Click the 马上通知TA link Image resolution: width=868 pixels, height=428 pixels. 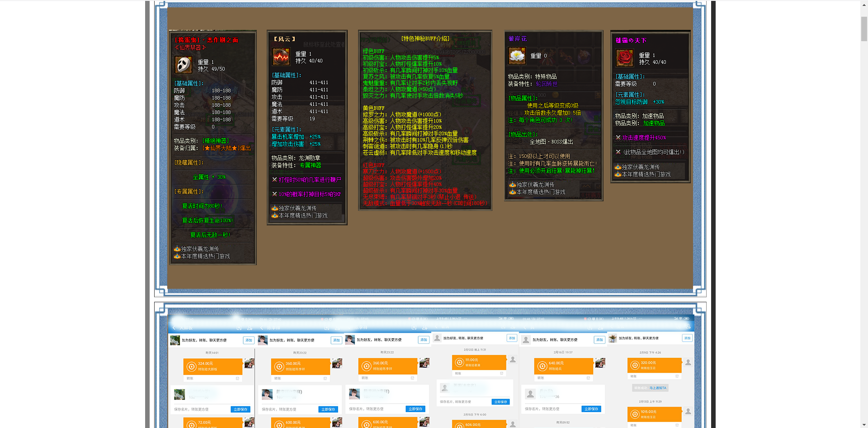[658, 388]
